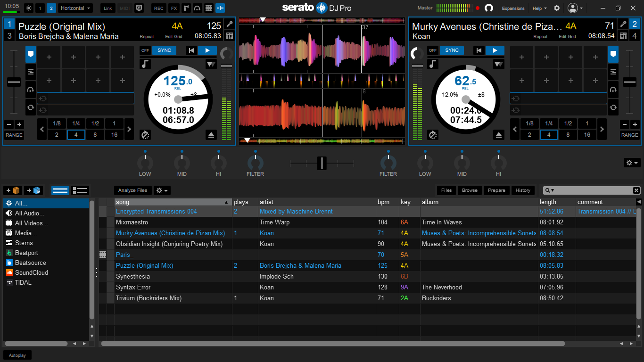Open the Prepare panel tab
This screenshot has width=644, height=362.
coord(496,190)
